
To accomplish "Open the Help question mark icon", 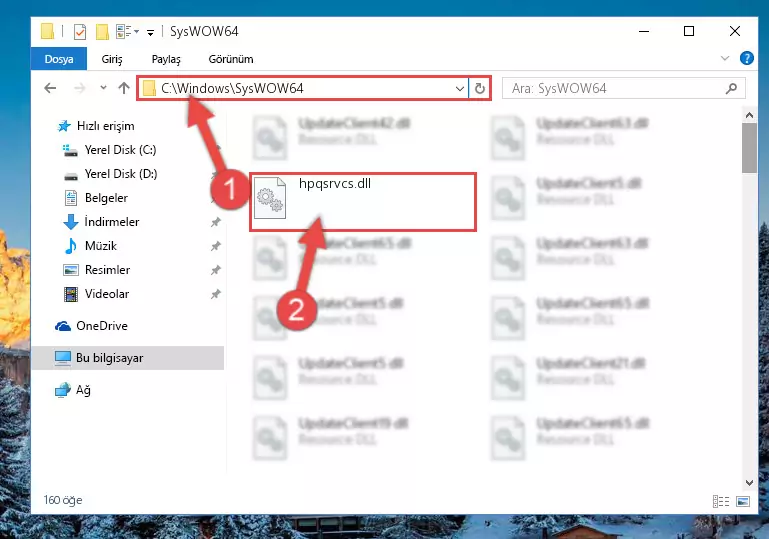I will [x=746, y=58].
